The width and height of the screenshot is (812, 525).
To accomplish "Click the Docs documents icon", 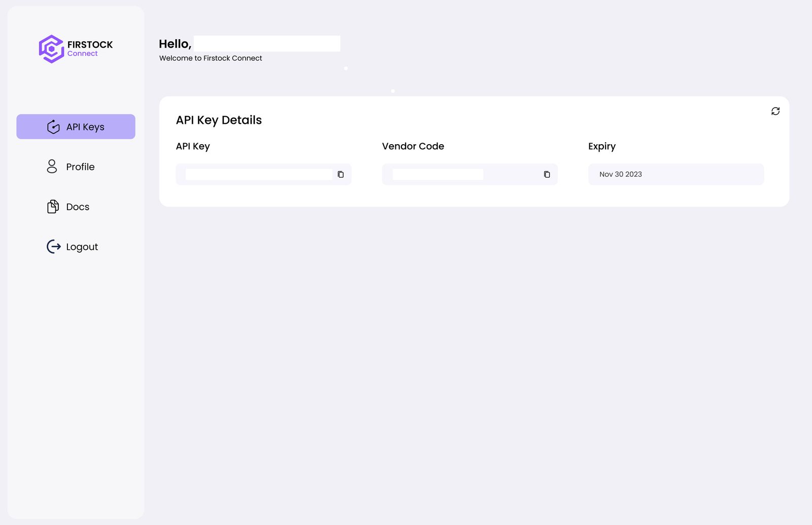I will (52, 207).
